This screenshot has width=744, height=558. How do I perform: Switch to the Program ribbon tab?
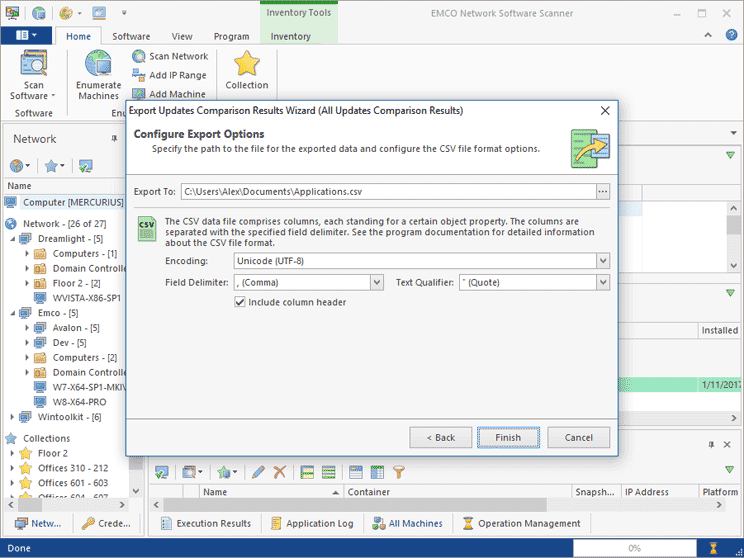231,36
